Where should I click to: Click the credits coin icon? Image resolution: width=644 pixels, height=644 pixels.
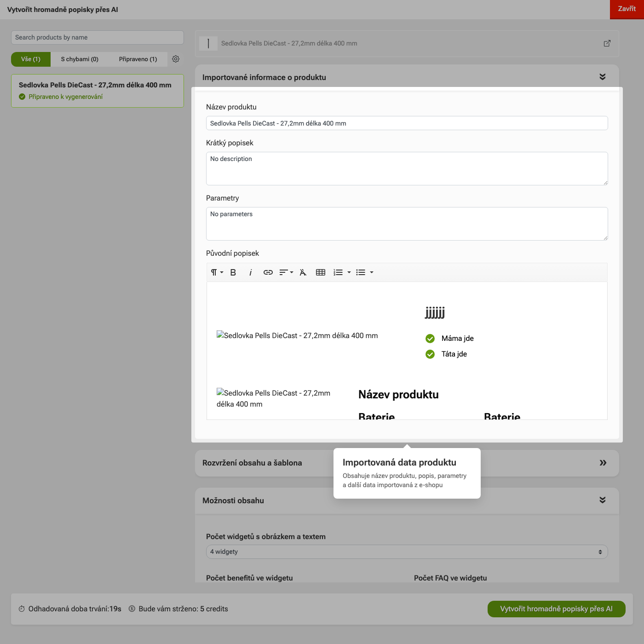click(132, 609)
